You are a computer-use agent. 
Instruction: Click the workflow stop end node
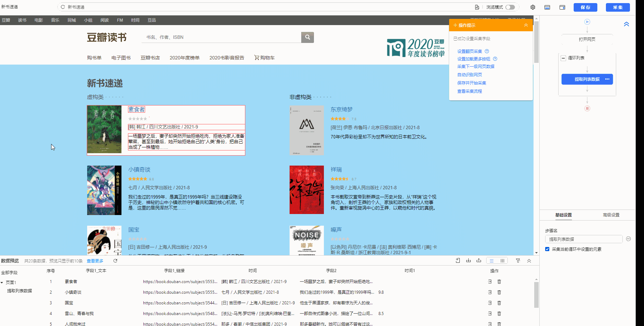click(x=587, y=108)
